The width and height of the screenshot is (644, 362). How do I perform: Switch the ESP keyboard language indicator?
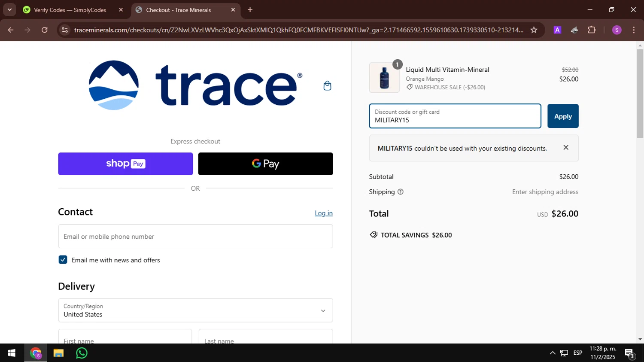click(x=578, y=353)
